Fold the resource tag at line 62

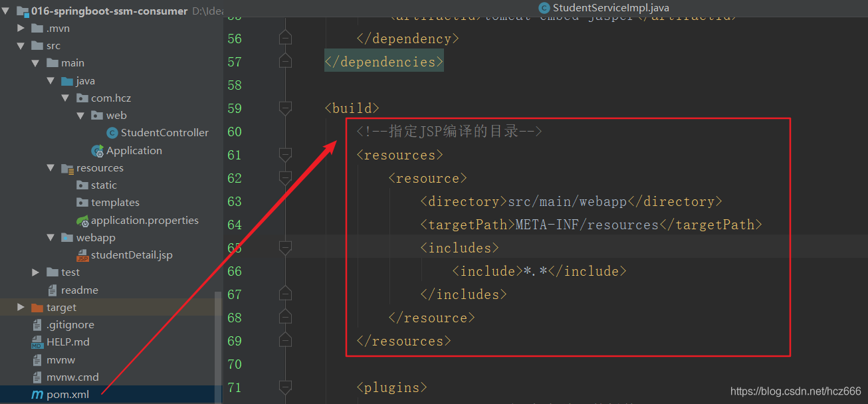285,178
